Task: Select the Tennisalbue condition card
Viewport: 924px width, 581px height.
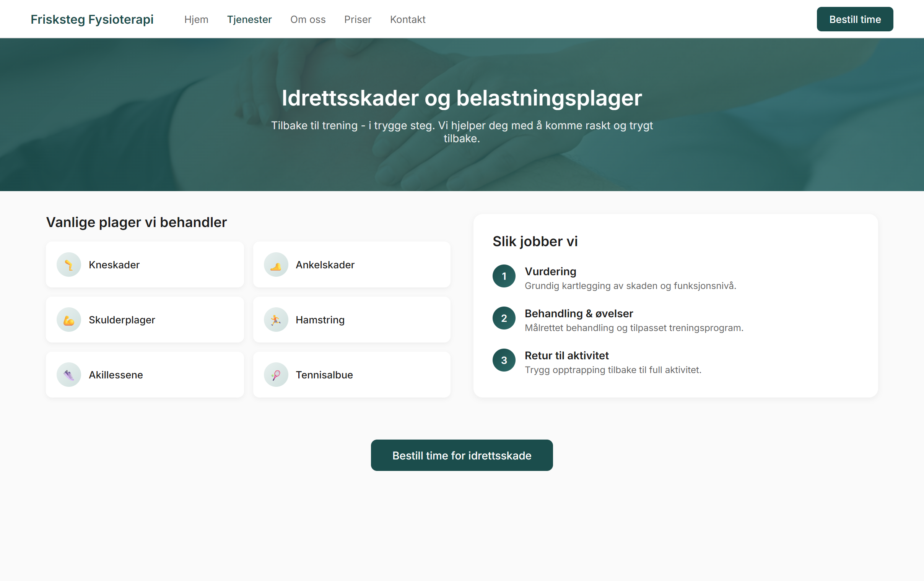Action: tap(351, 375)
